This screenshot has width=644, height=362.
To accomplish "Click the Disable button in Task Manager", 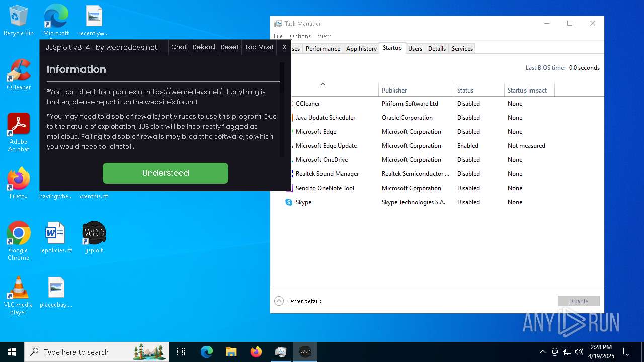I will coord(579,301).
